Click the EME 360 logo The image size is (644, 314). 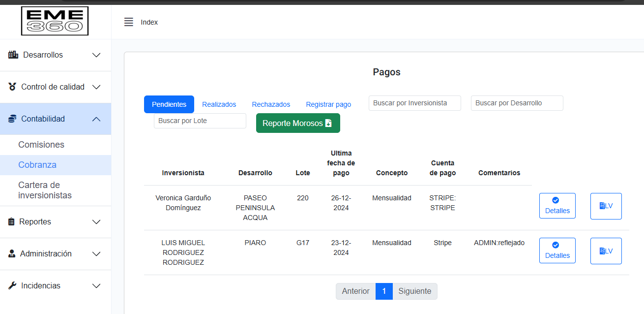(x=55, y=21)
